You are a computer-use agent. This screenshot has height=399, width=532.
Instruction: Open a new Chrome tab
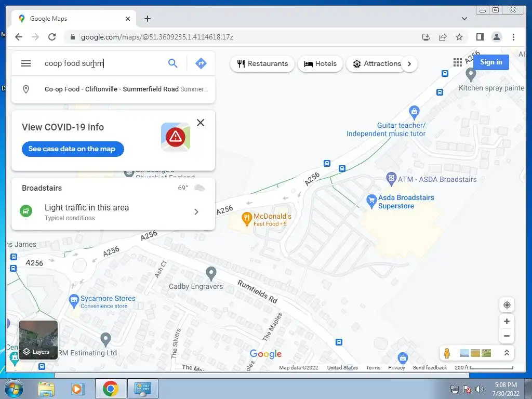tap(147, 19)
